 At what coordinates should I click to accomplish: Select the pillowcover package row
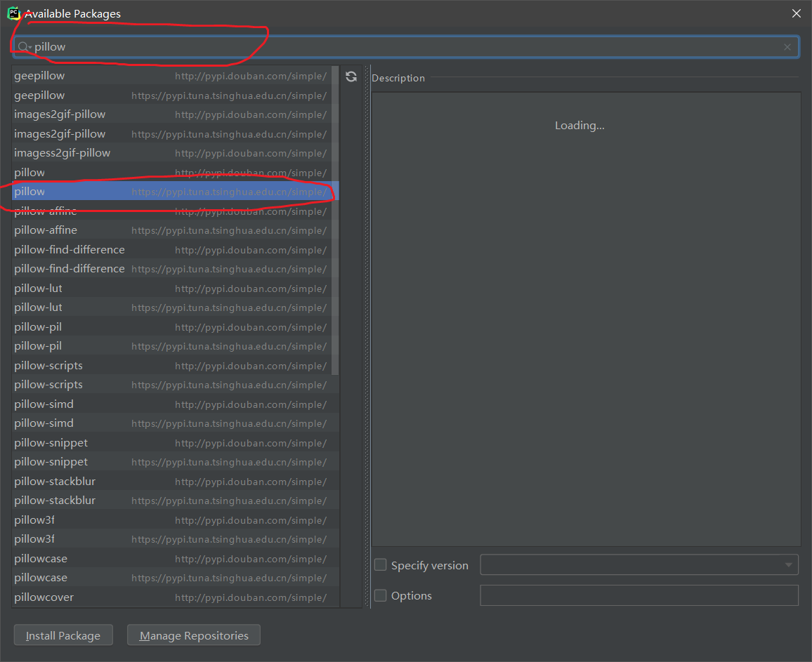pyautogui.click(x=175, y=597)
